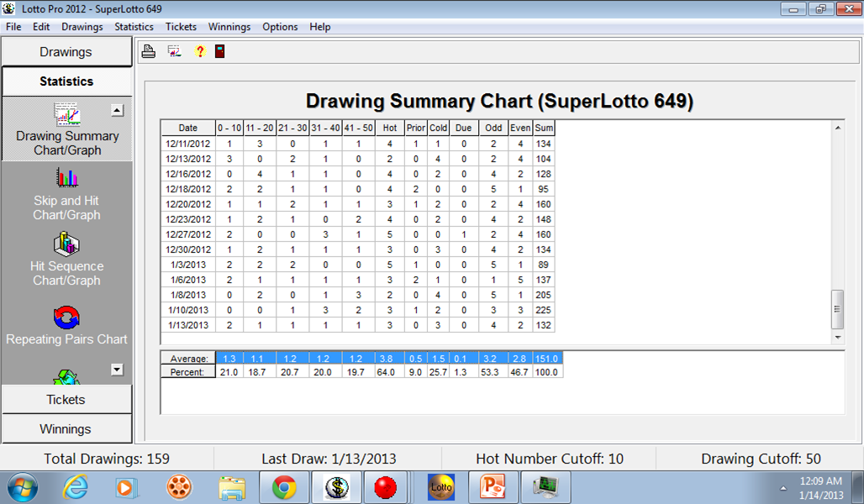Click the Odd column header

click(x=493, y=128)
